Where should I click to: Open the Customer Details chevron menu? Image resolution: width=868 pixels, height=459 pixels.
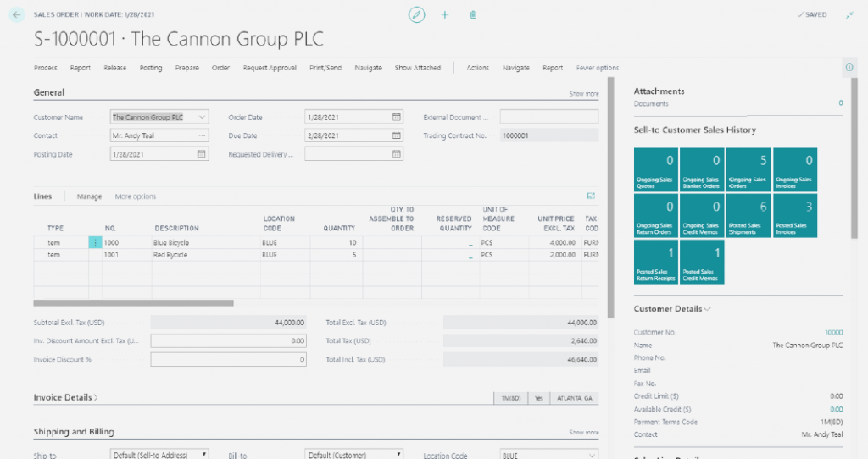pyautogui.click(x=707, y=308)
